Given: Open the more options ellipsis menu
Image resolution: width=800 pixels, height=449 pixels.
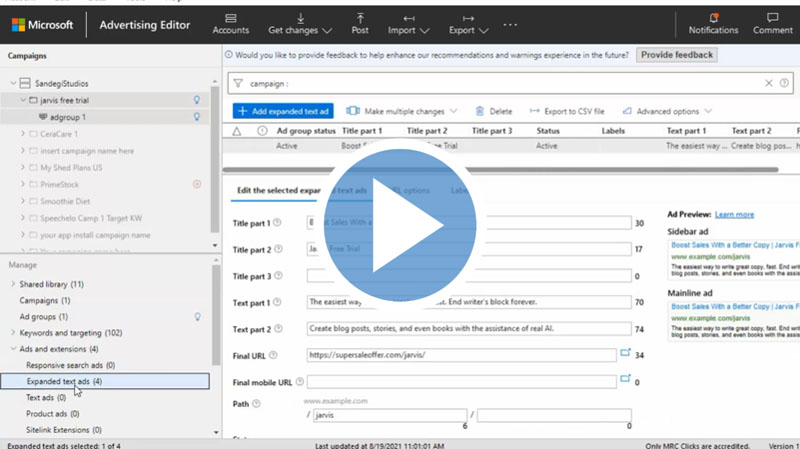Looking at the screenshot, I should tap(510, 24).
